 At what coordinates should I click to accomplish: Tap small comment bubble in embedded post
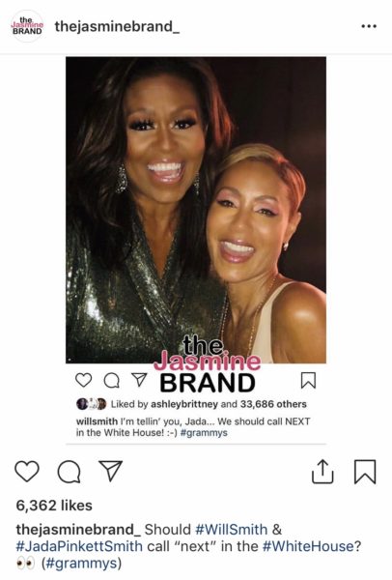point(112,380)
